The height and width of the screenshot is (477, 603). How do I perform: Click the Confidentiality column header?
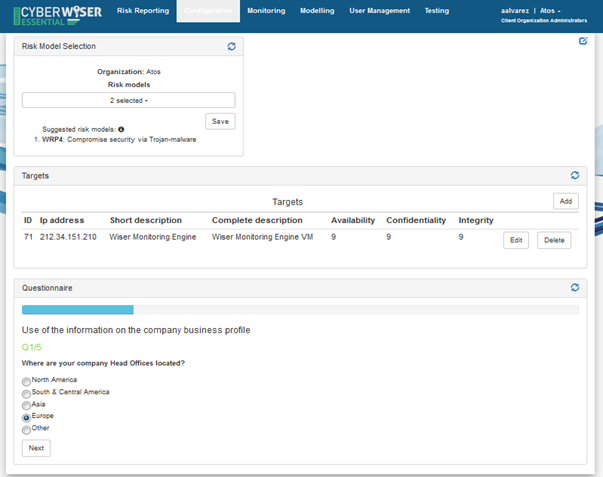tap(416, 220)
